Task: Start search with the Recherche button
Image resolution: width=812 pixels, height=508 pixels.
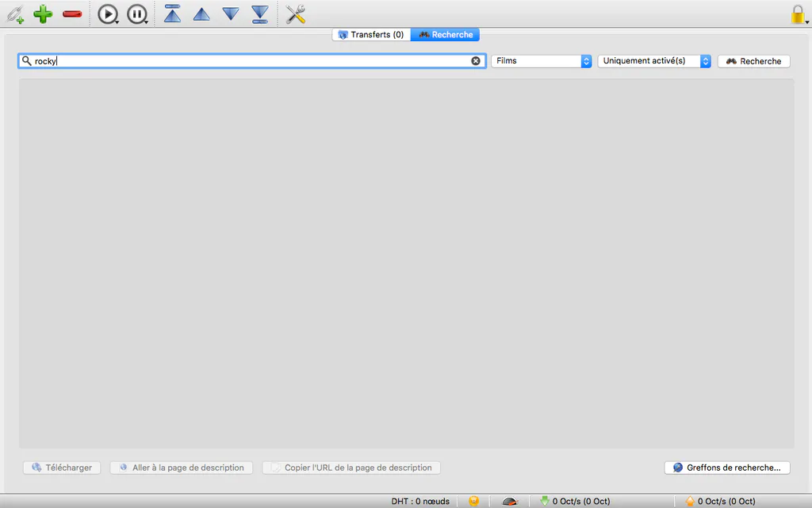Action: point(753,61)
